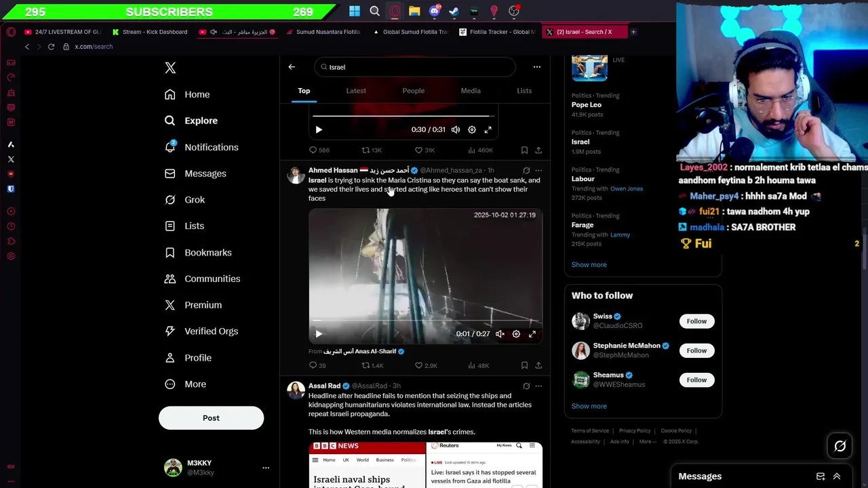Open Explore in X sidebar
This screenshot has height=488, width=868.
192,121
